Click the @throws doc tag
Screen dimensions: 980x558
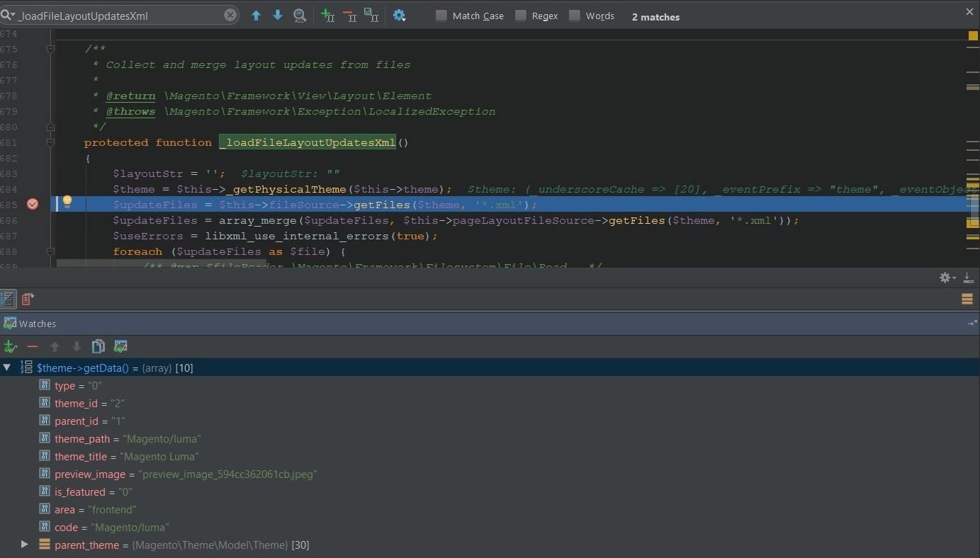coord(130,111)
